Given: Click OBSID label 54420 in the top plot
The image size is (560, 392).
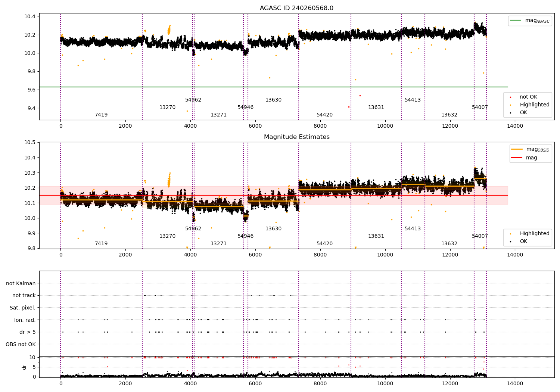Looking at the screenshot, I should [x=324, y=115].
